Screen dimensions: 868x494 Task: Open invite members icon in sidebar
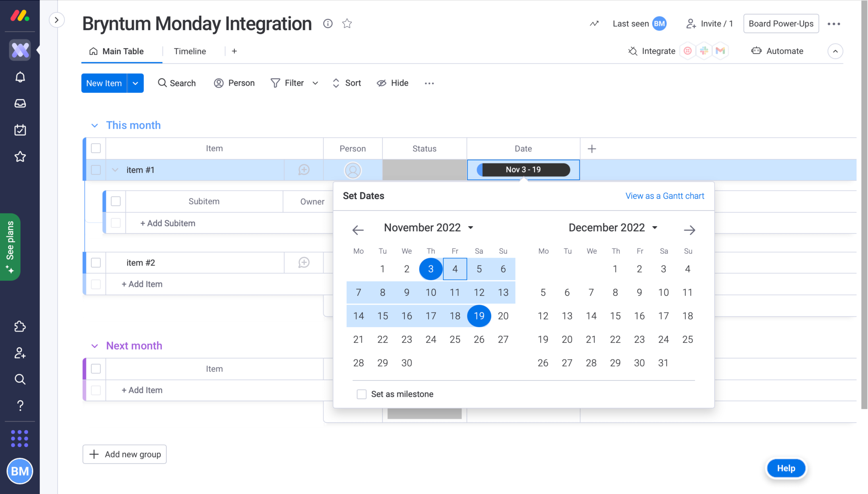[x=20, y=352]
